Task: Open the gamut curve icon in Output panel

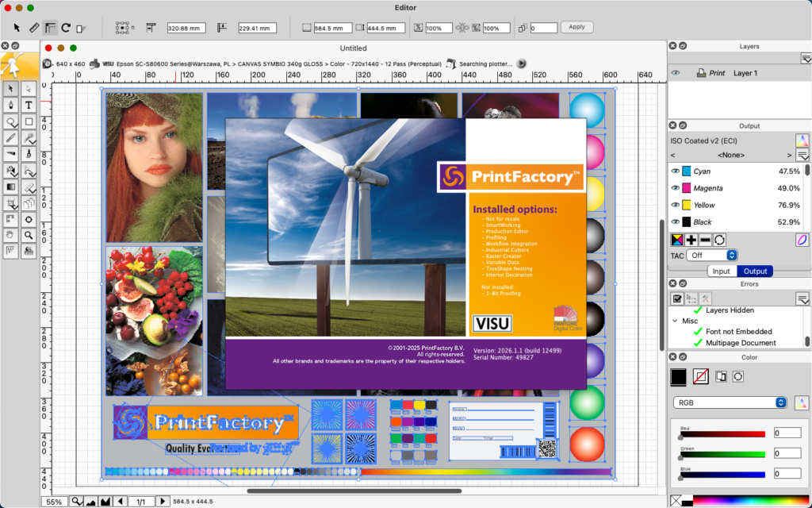Action: (802, 240)
